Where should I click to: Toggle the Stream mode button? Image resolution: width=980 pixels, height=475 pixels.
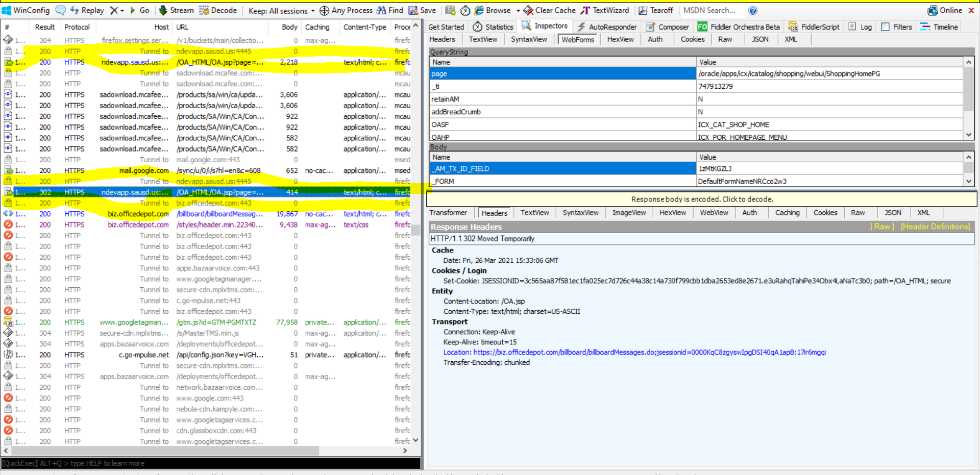[x=176, y=10]
